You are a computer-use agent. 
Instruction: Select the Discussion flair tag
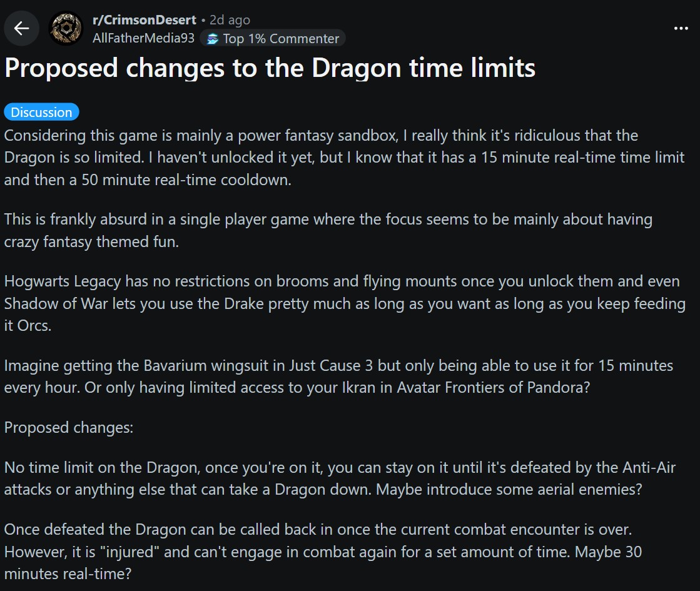tap(41, 112)
